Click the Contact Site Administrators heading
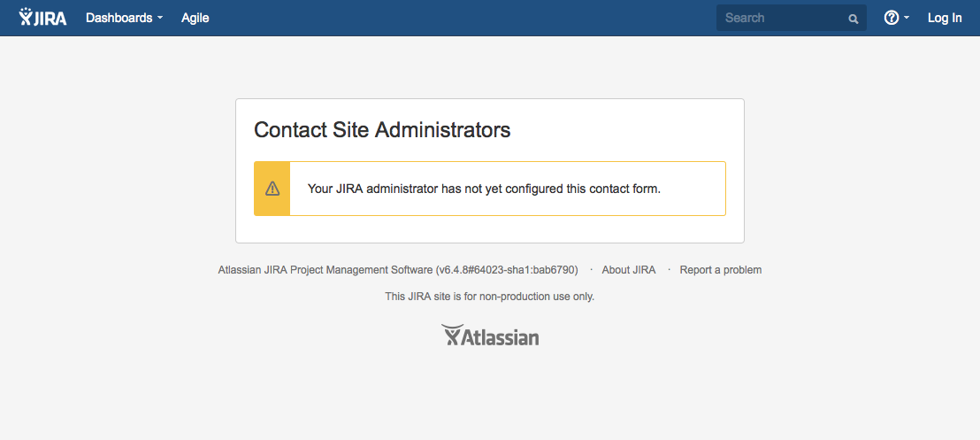This screenshot has width=980, height=440. tap(382, 129)
